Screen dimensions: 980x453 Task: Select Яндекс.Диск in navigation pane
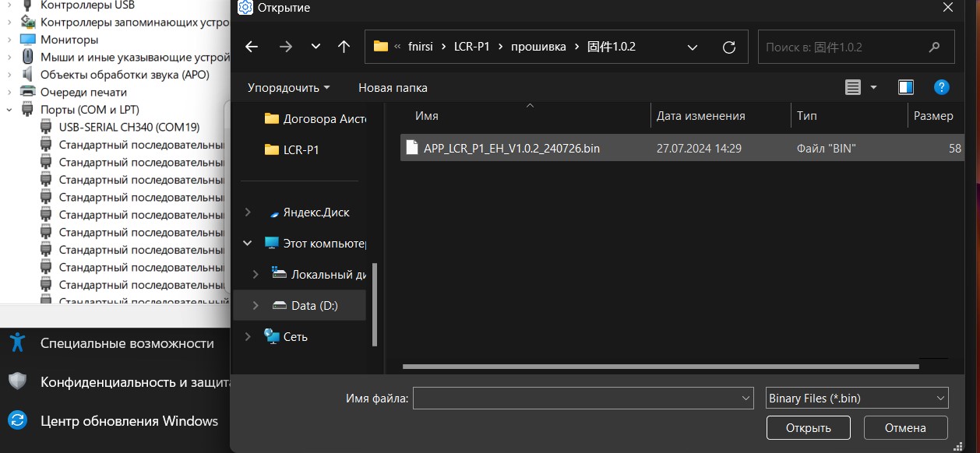click(x=316, y=212)
